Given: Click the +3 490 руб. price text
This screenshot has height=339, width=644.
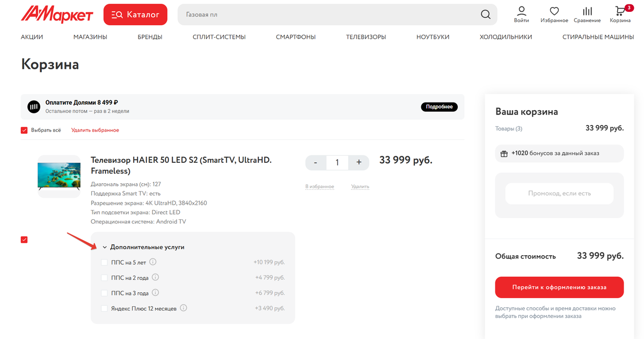Looking at the screenshot, I should pos(270,308).
